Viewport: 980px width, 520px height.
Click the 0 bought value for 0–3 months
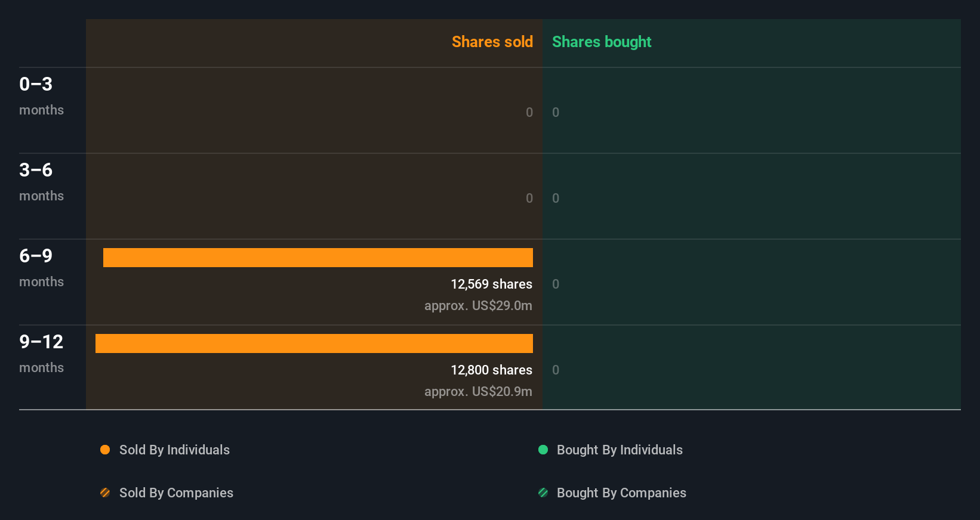556,113
